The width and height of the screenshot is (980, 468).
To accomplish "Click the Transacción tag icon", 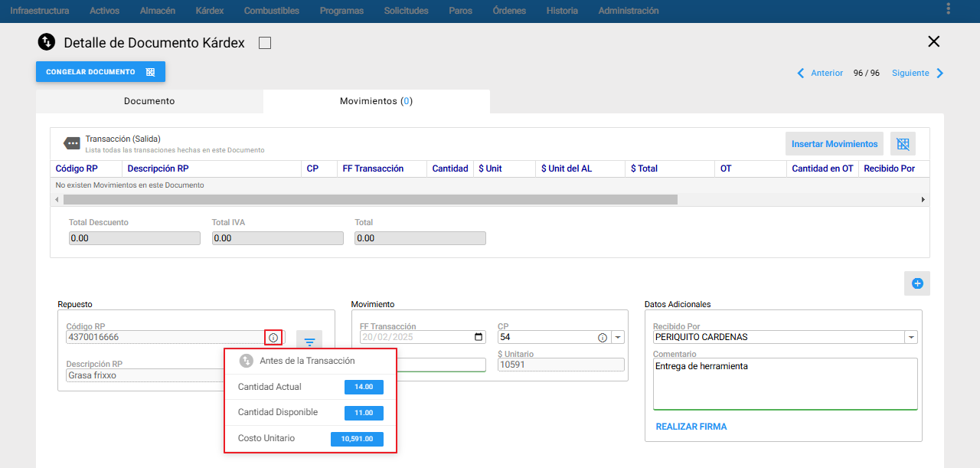I will 72,143.
